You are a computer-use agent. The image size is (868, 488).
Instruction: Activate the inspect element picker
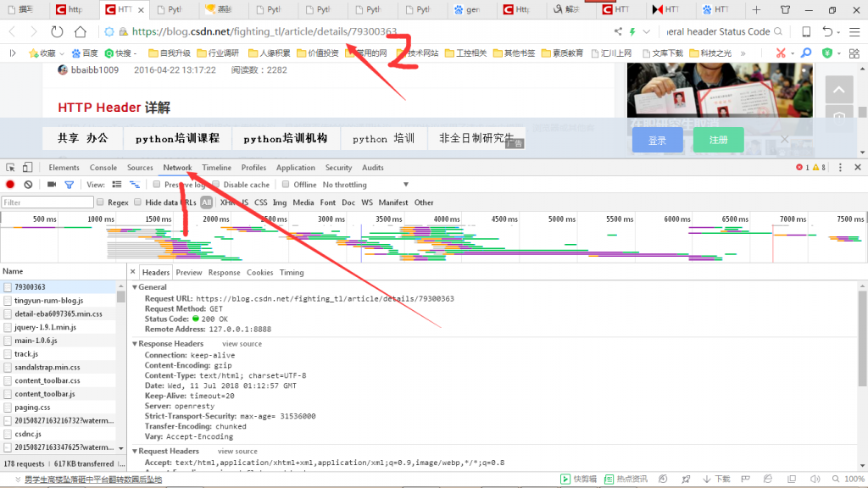(x=10, y=168)
